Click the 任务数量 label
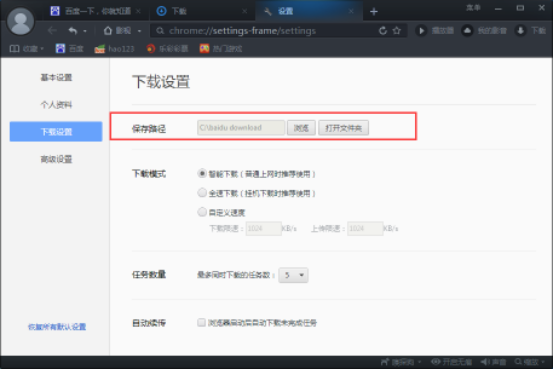This screenshot has width=553, height=369. point(149,274)
